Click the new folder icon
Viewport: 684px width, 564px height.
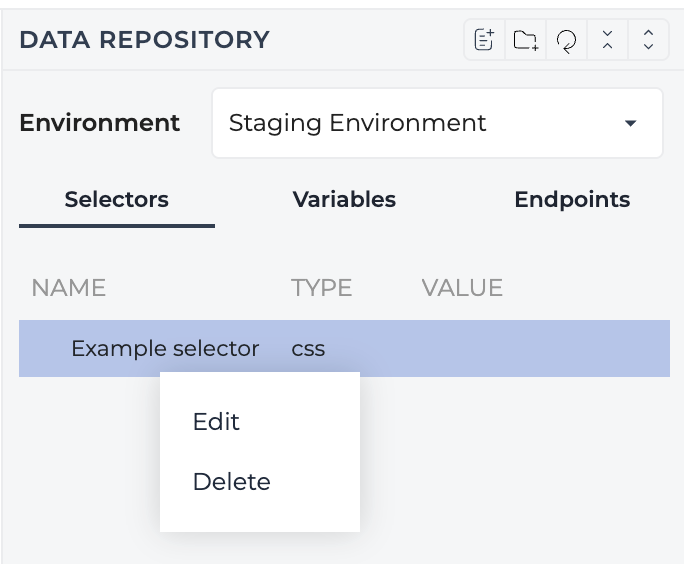coord(525,40)
